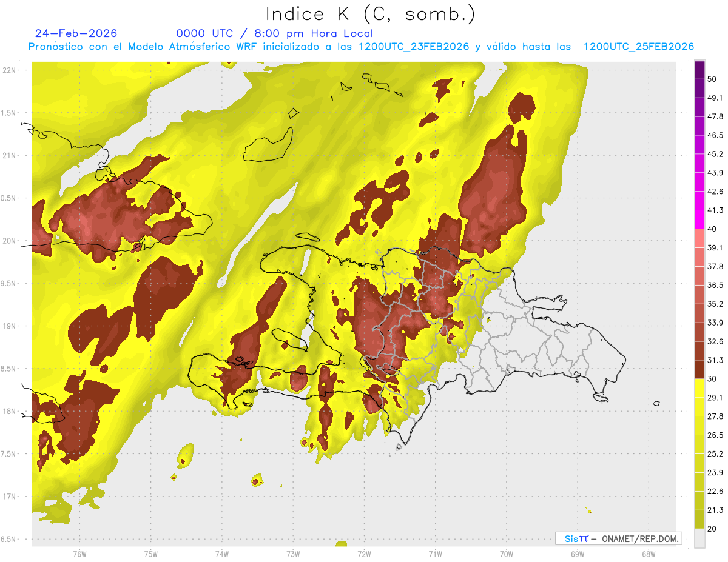Viewport: 728px width, 562px height.
Task: Click the "68W" longitude label
Action: (x=648, y=554)
